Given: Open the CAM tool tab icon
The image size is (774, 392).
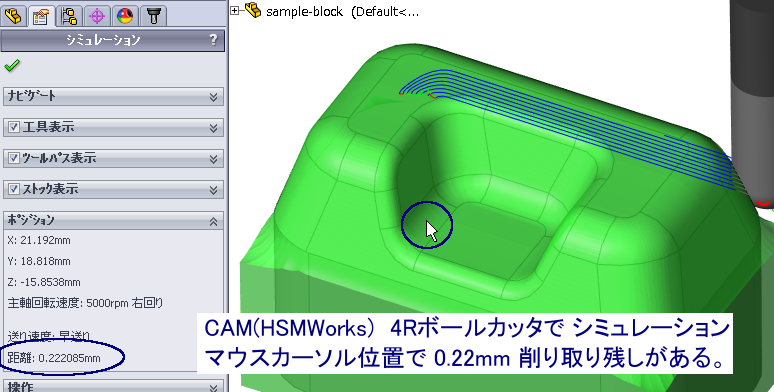Looking at the screenshot, I should pyautogui.click(x=154, y=16).
